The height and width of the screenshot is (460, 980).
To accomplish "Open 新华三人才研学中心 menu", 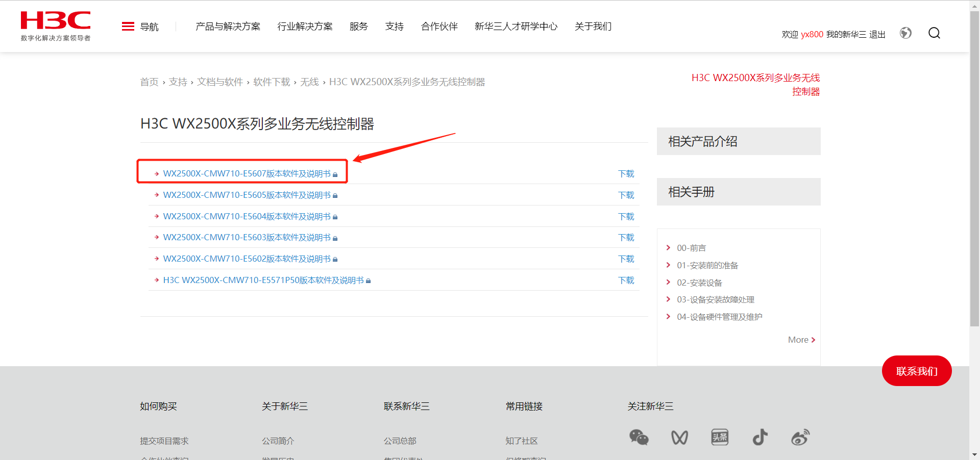I will click(516, 27).
